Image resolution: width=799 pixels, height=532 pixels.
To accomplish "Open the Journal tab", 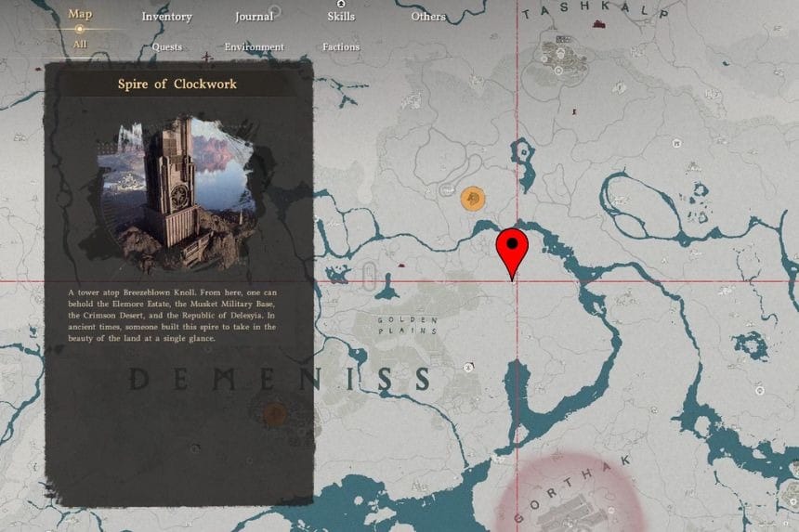I will pyautogui.click(x=254, y=17).
